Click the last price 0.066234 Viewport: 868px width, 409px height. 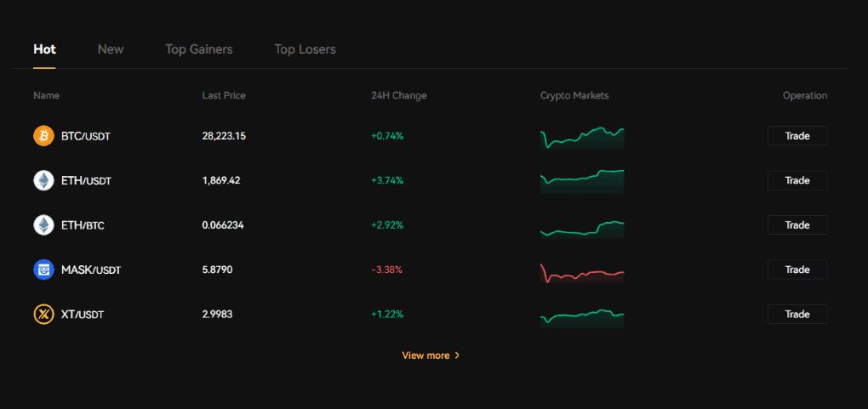click(x=223, y=225)
